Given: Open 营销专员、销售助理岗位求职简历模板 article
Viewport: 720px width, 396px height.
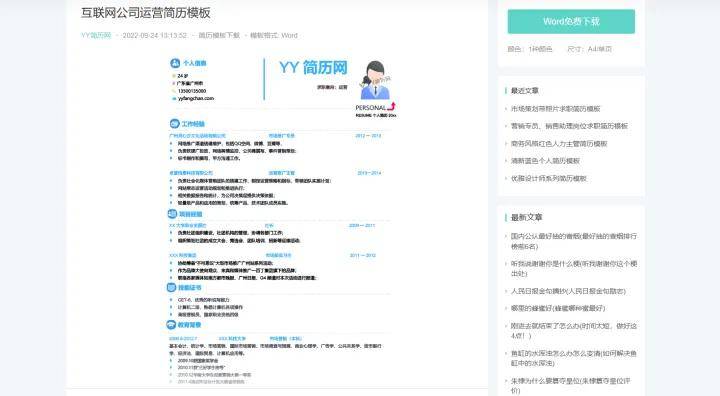Looking at the screenshot, I should [x=569, y=126].
